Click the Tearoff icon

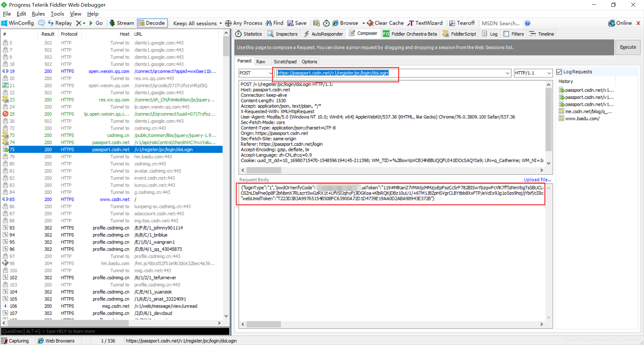coord(462,23)
